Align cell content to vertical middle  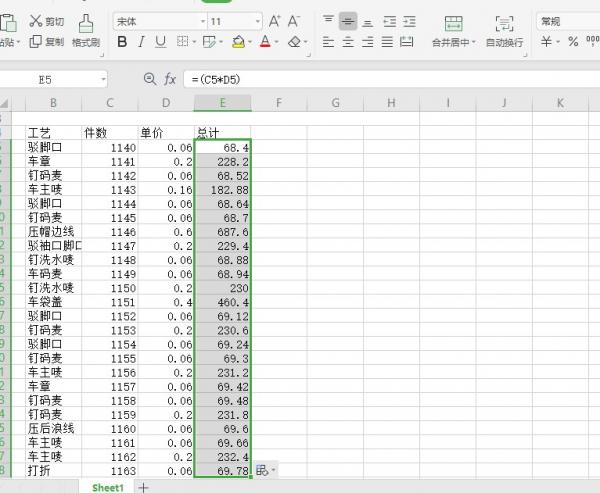pyautogui.click(x=348, y=21)
